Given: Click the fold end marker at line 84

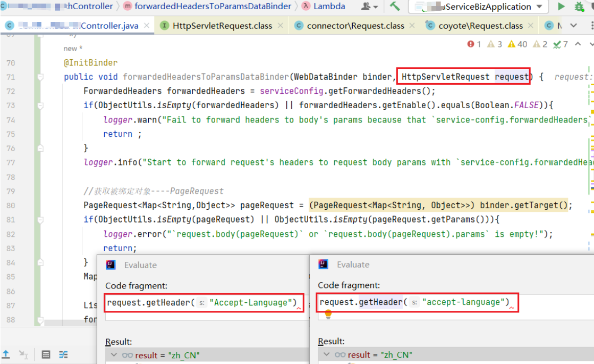Looking at the screenshot, I should point(40,262).
